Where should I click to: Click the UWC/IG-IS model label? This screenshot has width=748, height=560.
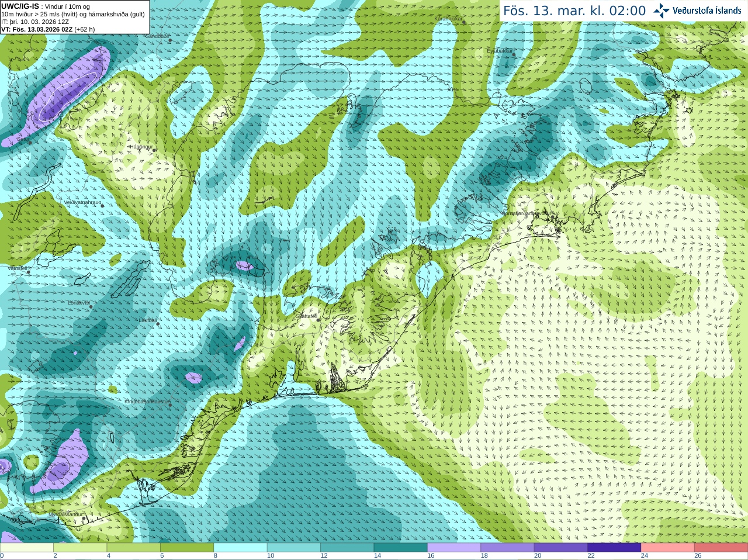pyautogui.click(x=20, y=6)
